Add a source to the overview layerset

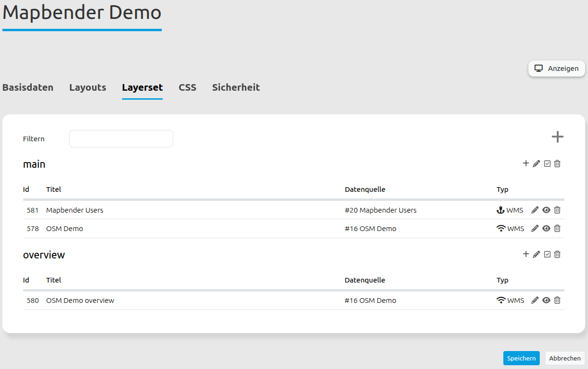coord(526,254)
